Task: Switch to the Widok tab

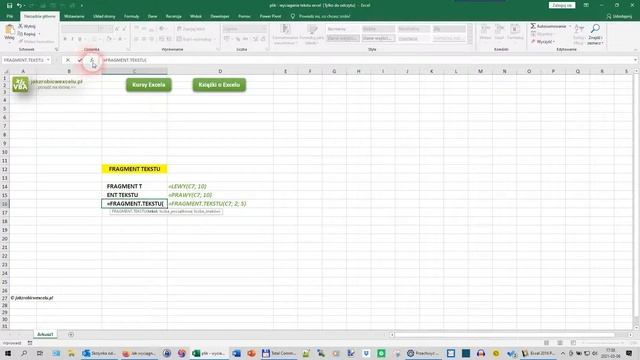Action: (x=196, y=16)
